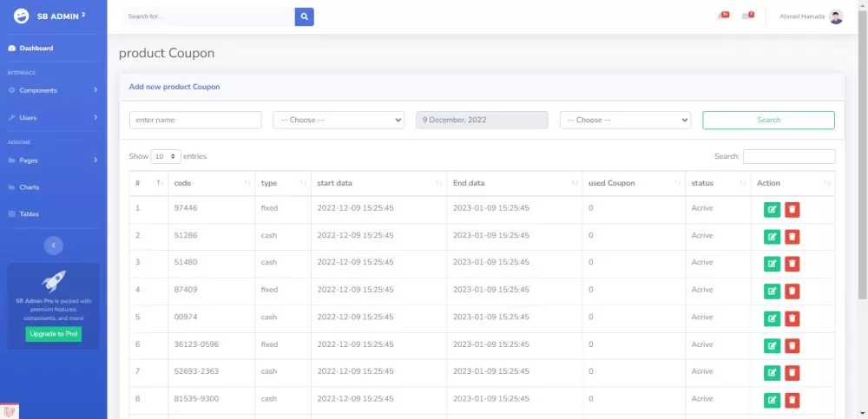Screen dimensions: 868x419
Task: Click the enter name input field
Action: [195, 120]
